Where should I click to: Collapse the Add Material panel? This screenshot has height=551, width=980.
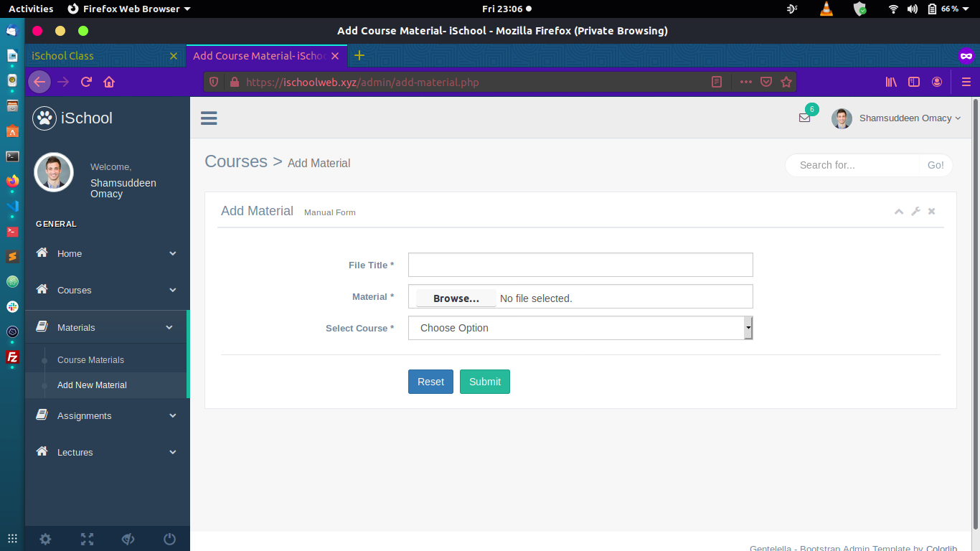click(899, 212)
